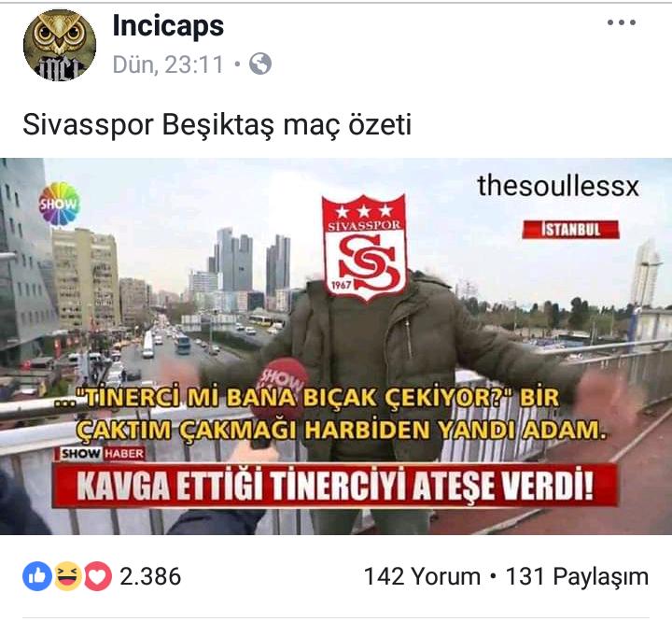Click the blue thumbs-up Like reaction icon
Viewport: 672px width, 622px height.
click(x=37, y=576)
